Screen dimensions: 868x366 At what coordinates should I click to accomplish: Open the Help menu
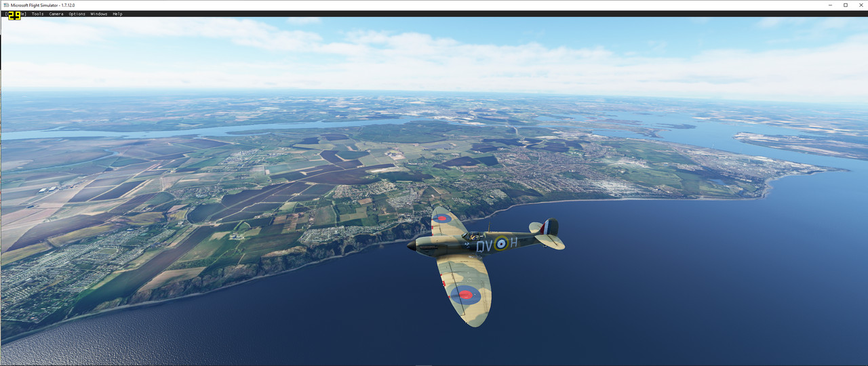[117, 14]
